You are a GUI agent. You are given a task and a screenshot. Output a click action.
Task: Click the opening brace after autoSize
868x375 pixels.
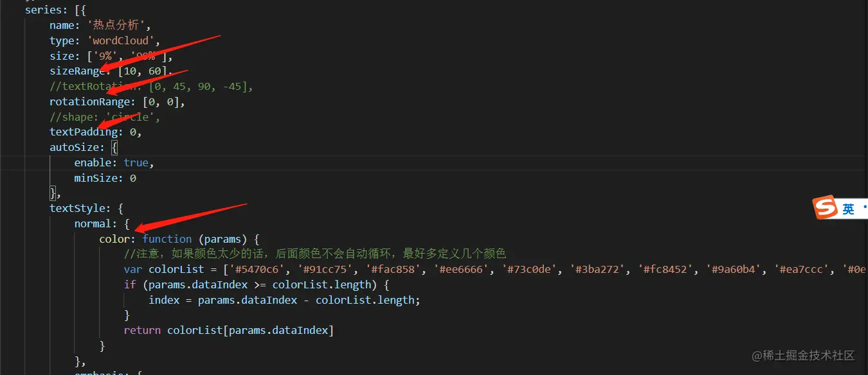click(114, 147)
